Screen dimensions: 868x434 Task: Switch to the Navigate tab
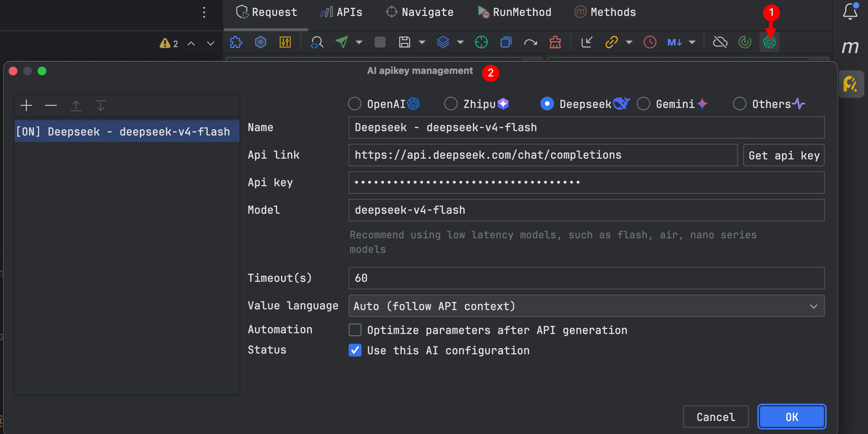[x=419, y=12]
